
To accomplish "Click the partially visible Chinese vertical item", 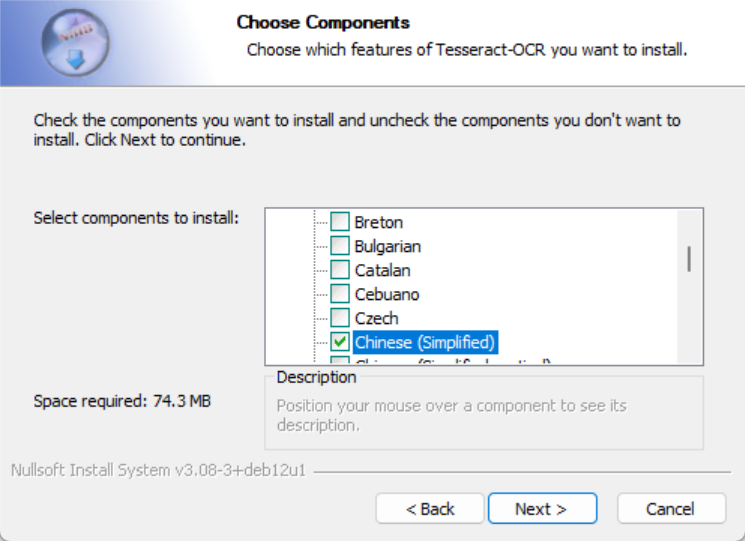I will coord(452,362).
